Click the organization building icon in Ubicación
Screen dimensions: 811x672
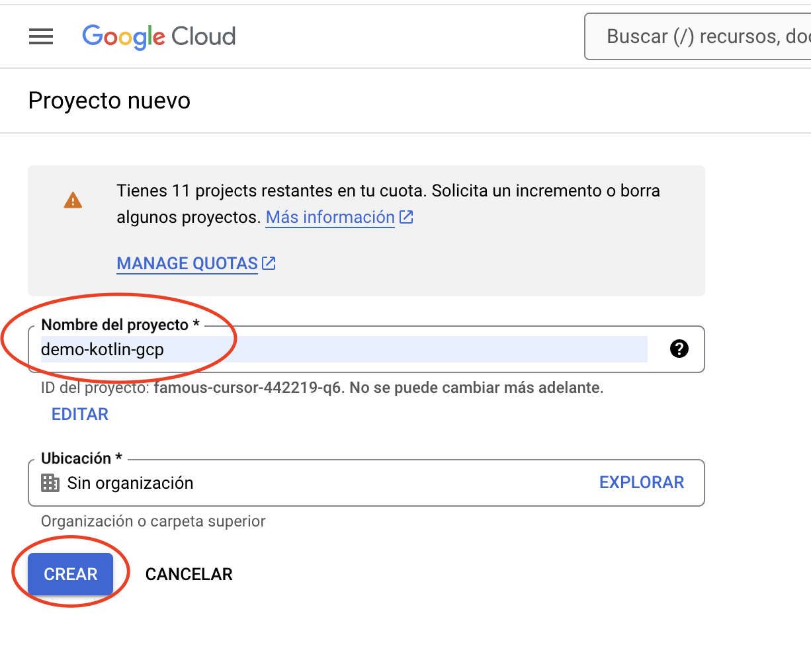click(50, 483)
